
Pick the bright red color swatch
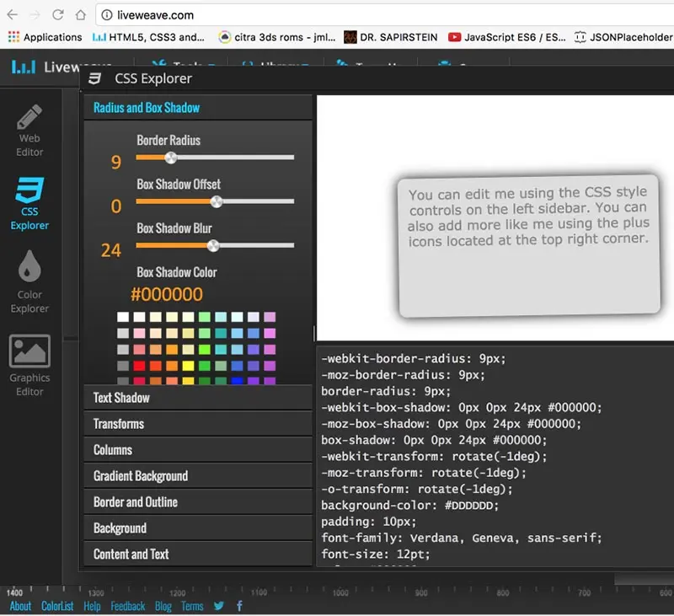139,366
